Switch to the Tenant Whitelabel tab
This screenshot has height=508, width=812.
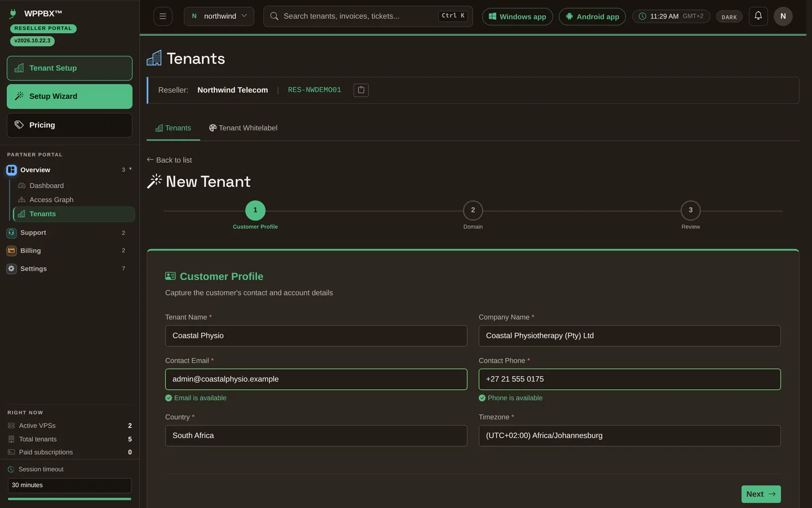pos(243,128)
